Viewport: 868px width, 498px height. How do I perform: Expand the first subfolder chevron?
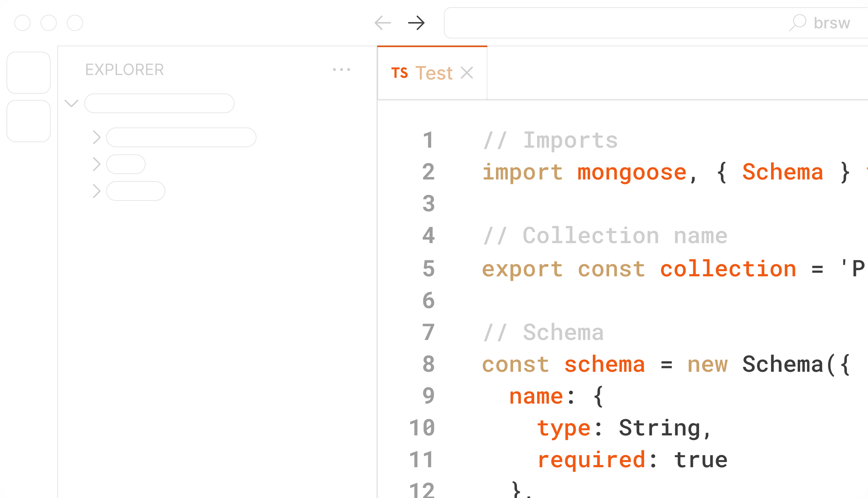[x=97, y=137]
